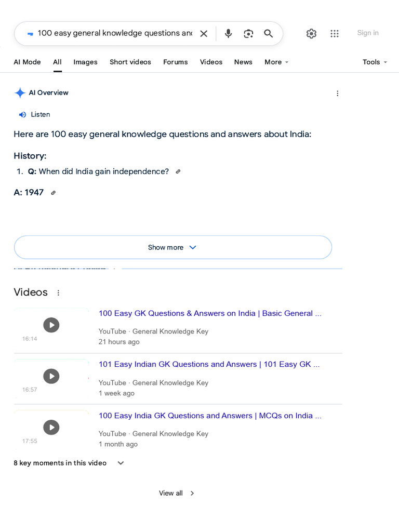The height and width of the screenshot is (532, 399).
Task: Click the 'History:' heading
Action: [x=30, y=156]
